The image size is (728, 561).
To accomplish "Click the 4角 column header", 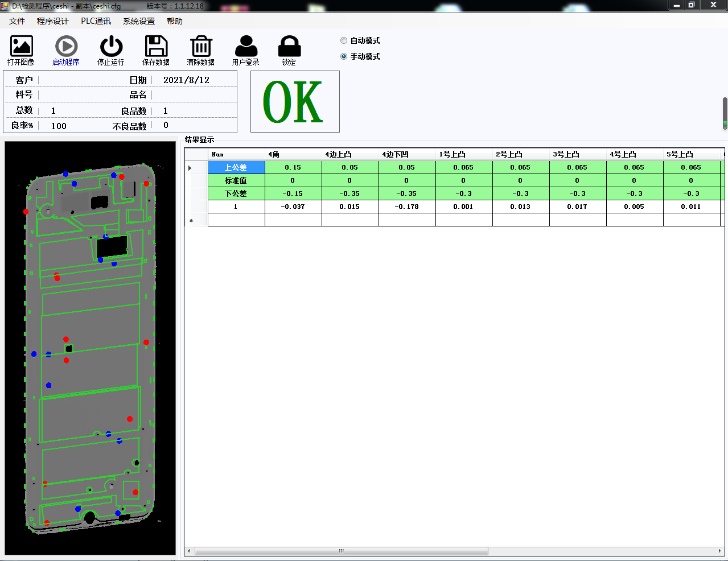I will pyautogui.click(x=293, y=154).
